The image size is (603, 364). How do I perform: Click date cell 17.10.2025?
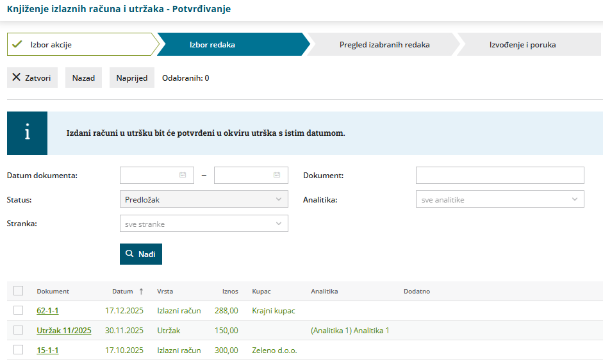(x=124, y=350)
